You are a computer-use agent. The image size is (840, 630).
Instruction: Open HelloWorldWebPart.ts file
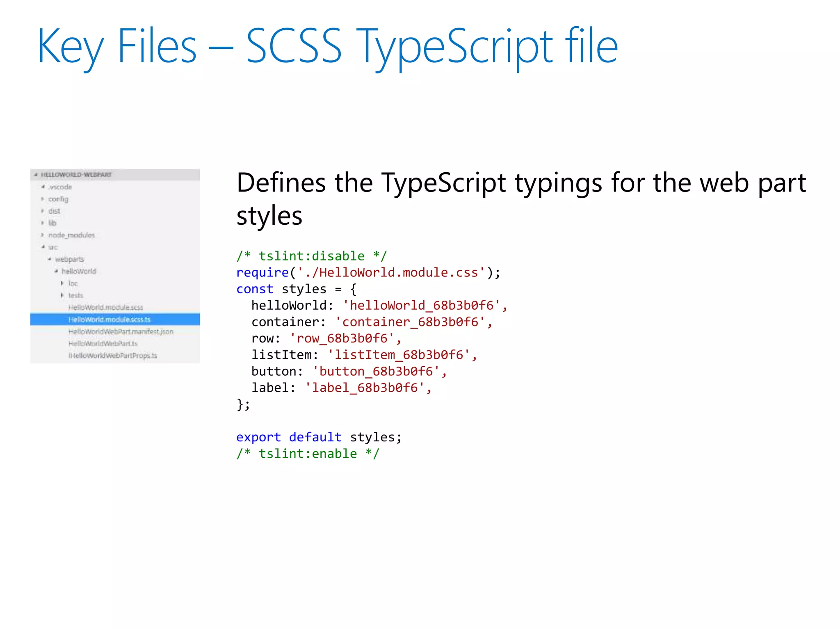tap(103, 343)
